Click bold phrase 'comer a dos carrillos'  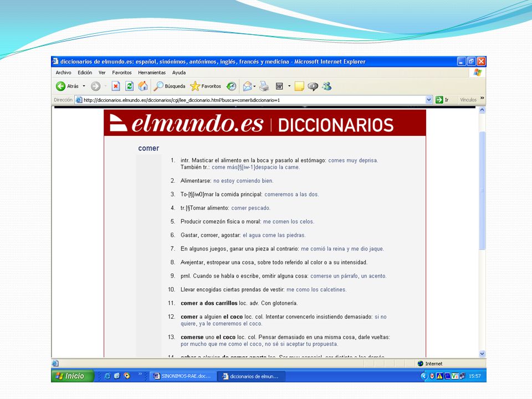tap(209, 303)
